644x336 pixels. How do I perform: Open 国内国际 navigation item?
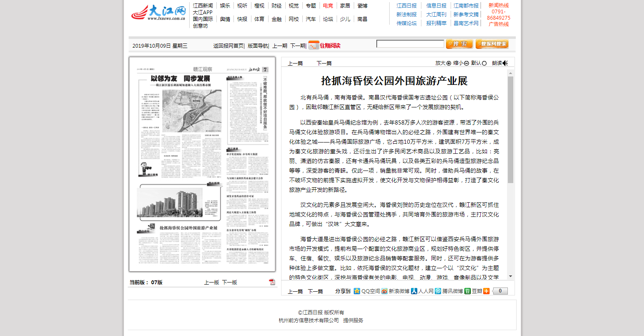[x=203, y=19]
